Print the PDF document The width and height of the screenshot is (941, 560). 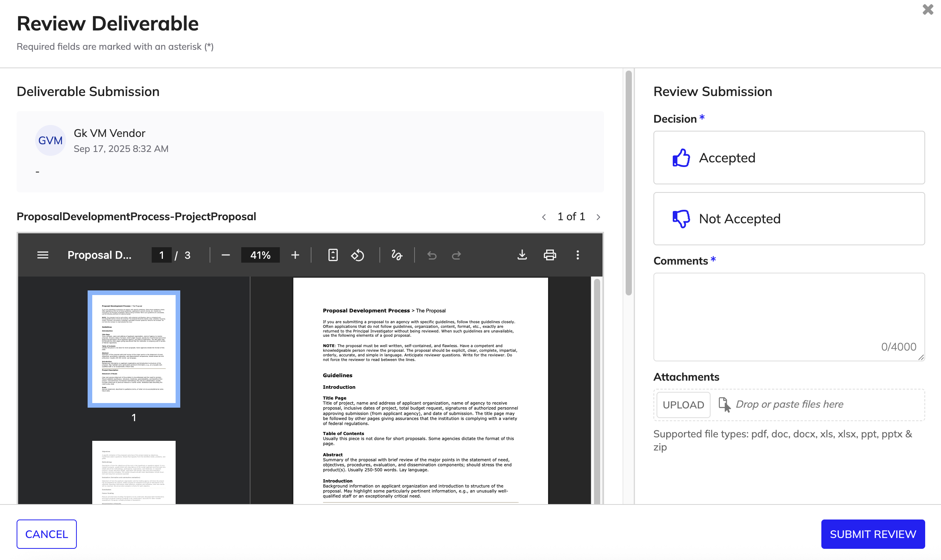click(x=550, y=255)
